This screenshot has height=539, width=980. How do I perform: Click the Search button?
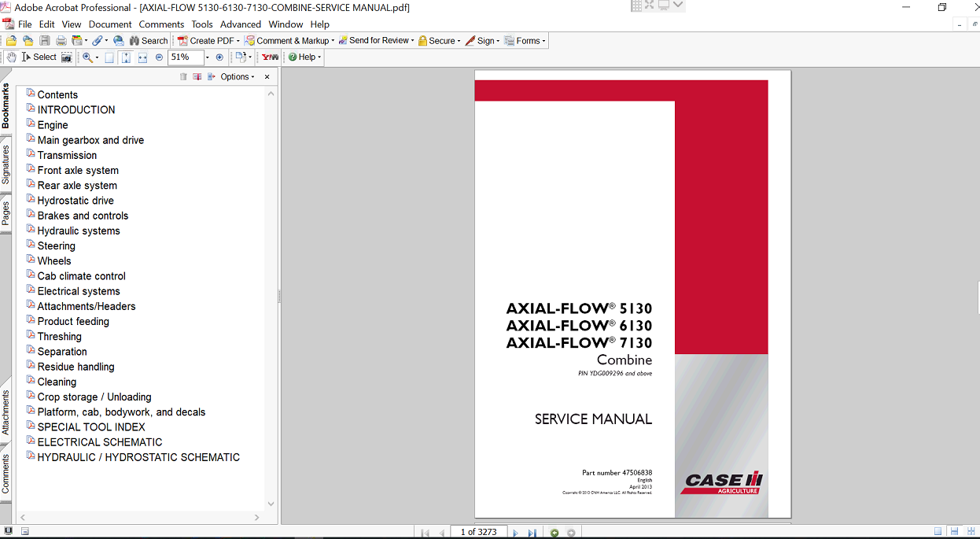(x=148, y=41)
